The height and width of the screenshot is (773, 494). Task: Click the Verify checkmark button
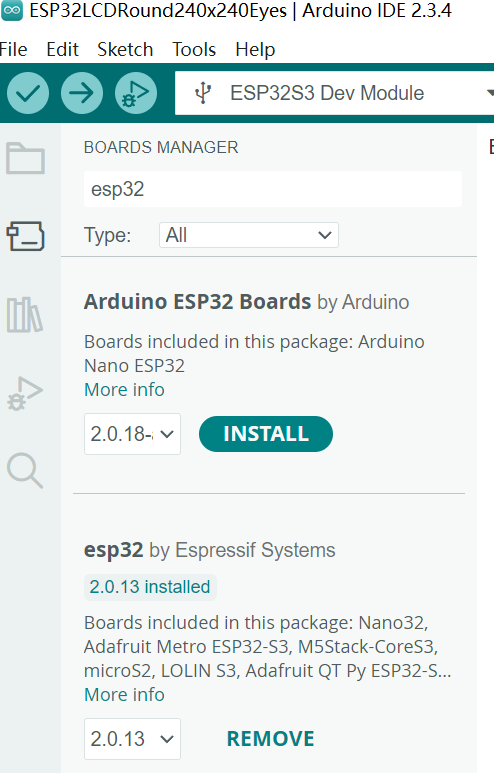click(x=28, y=93)
